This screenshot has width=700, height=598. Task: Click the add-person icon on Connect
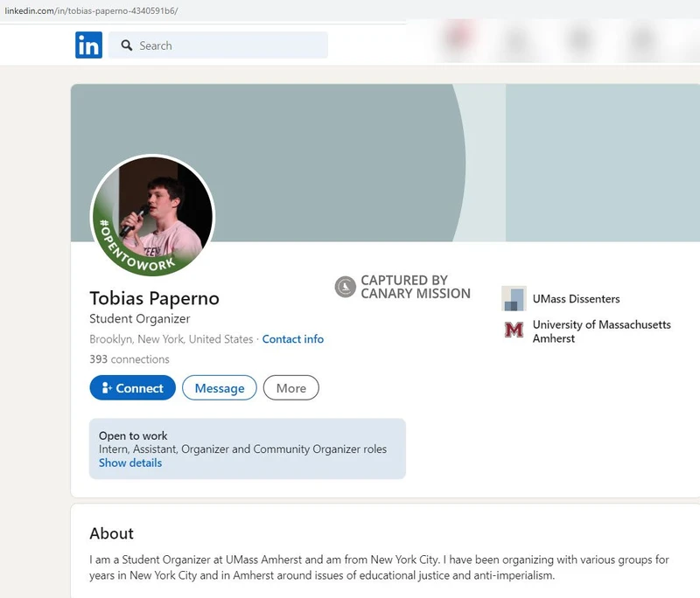click(106, 388)
